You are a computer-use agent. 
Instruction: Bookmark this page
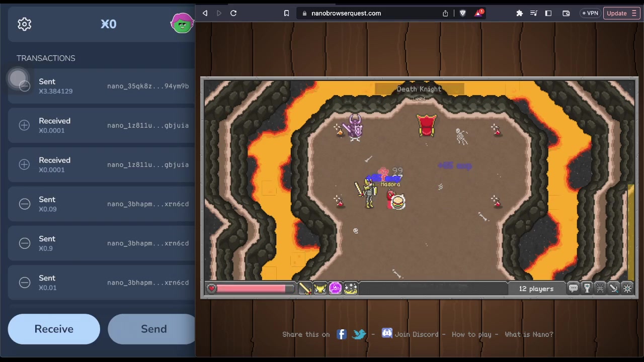click(286, 13)
